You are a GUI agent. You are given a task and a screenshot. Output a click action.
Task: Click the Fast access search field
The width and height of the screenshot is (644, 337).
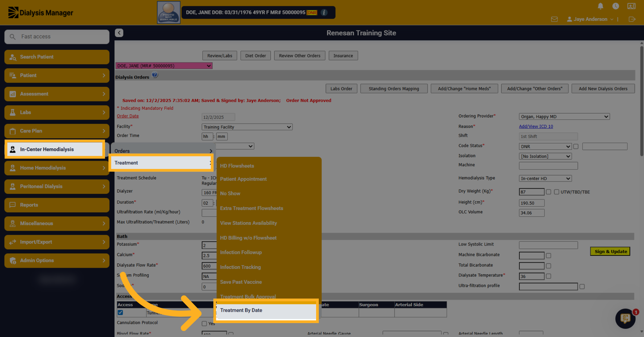coord(57,36)
